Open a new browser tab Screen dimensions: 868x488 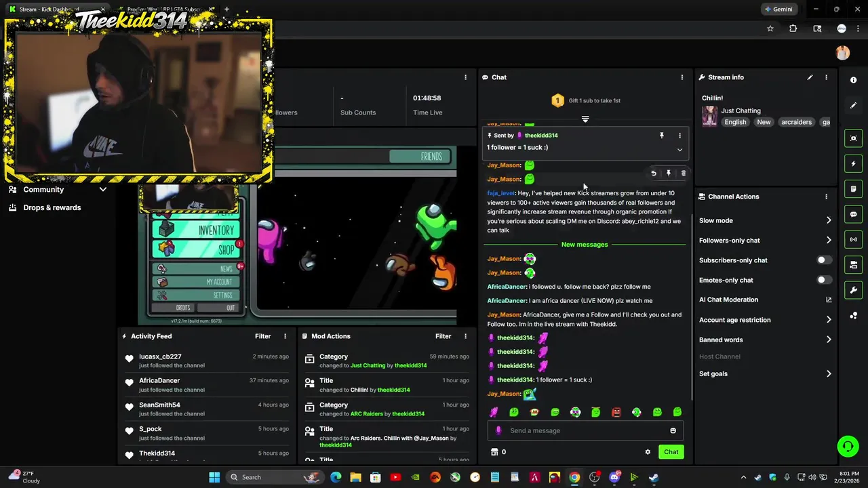pyautogui.click(x=226, y=9)
